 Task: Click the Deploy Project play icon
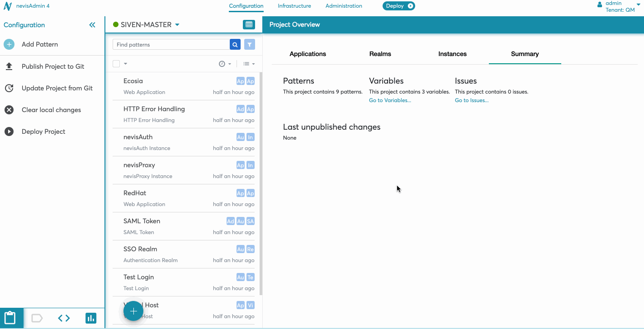tap(9, 132)
